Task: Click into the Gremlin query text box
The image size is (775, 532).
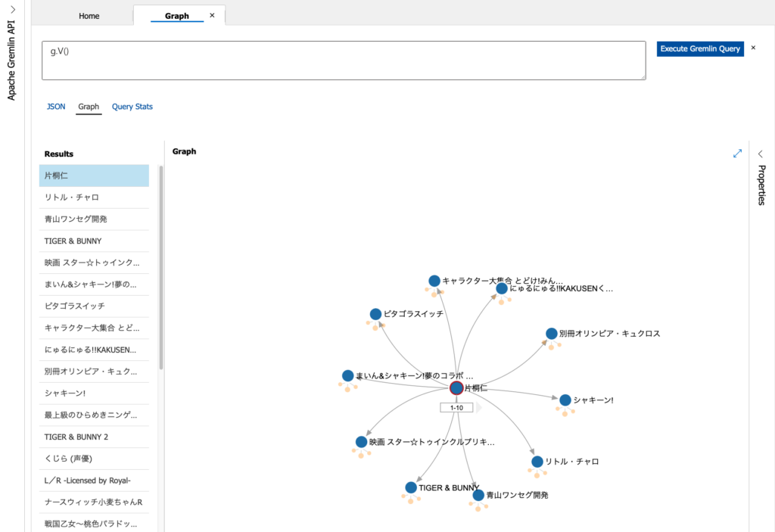Action: [344, 61]
